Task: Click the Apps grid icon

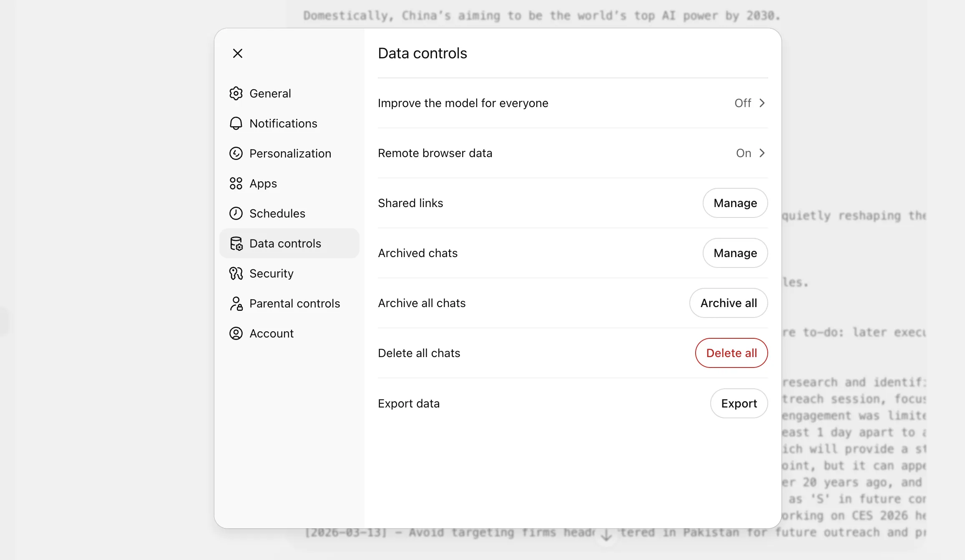Action: tap(236, 183)
